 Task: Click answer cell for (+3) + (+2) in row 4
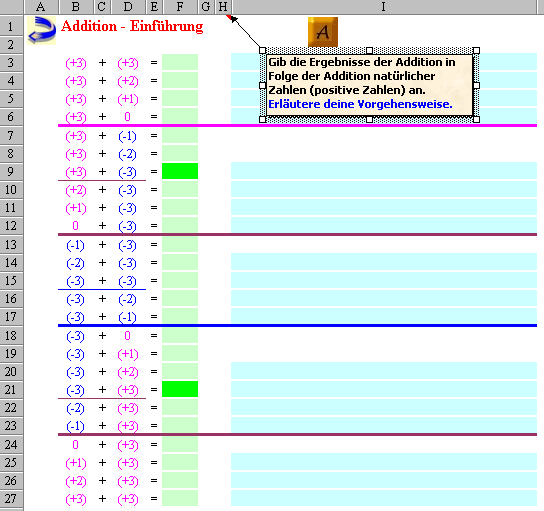[x=180, y=80]
